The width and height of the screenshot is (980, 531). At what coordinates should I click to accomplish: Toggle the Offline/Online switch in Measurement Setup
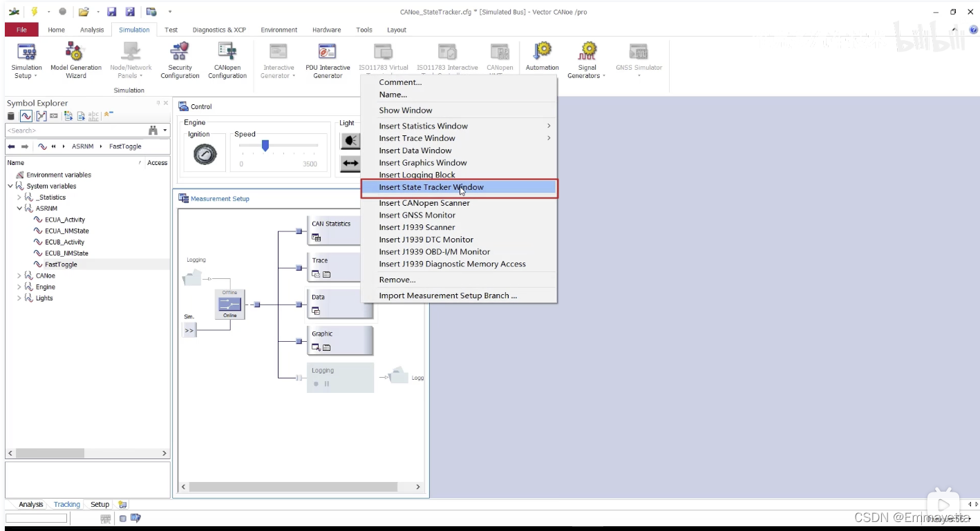228,304
